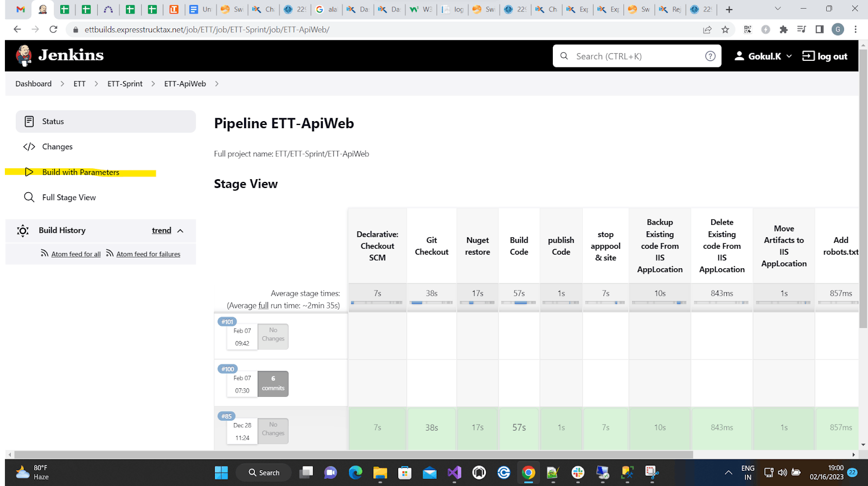This screenshot has width=868, height=486.
Task: Expand chevron after ETT breadcrumb
Action: point(96,84)
